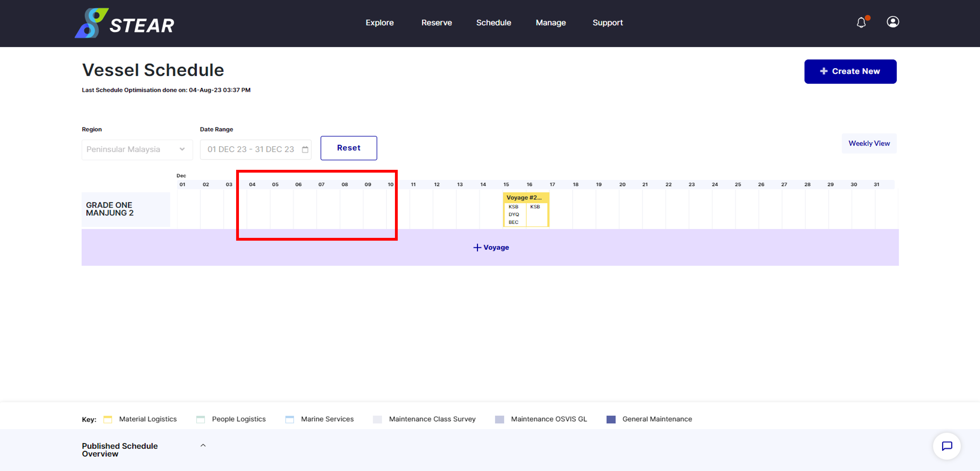The image size is (980, 471).
Task: Click the People Logistics green swatch
Action: [200, 419]
